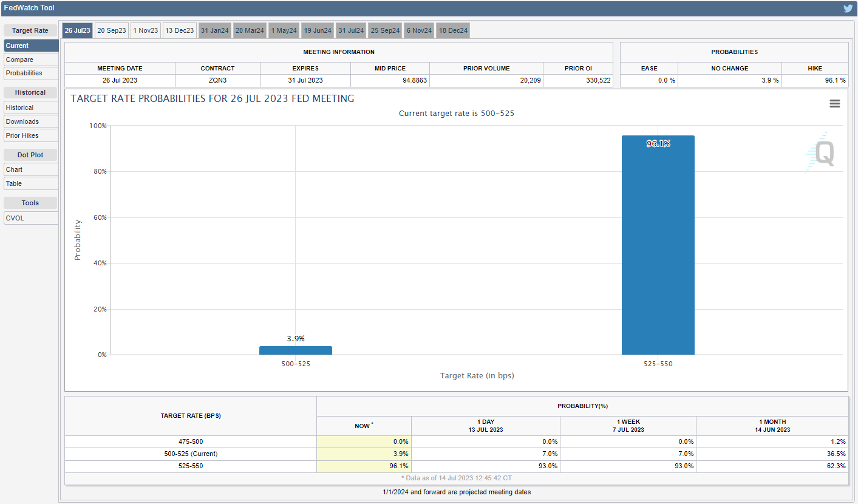Choose the 25 Sep24 meeting tab
Image resolution: width=858 pixels, height=504 pixels.
tap(385, 30)
